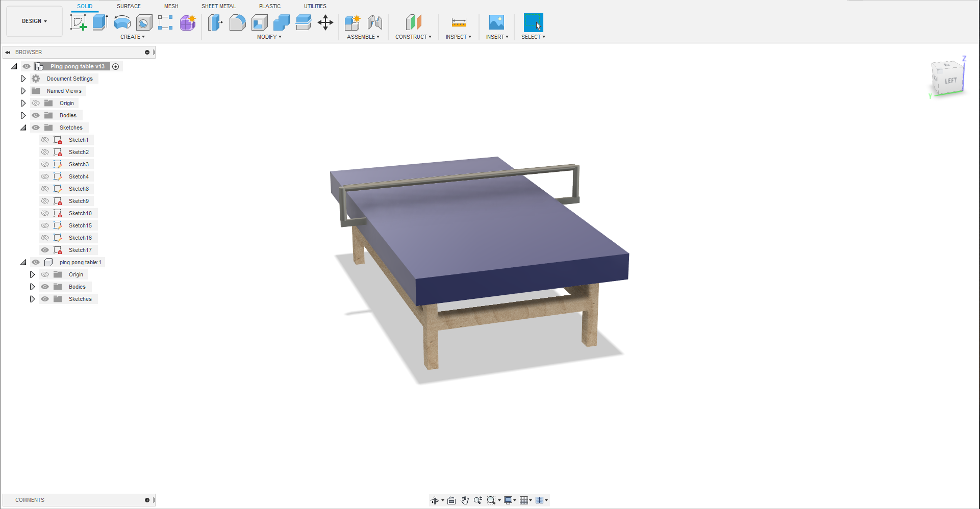Click the Insert Canvas image icon

pos(496,22)
